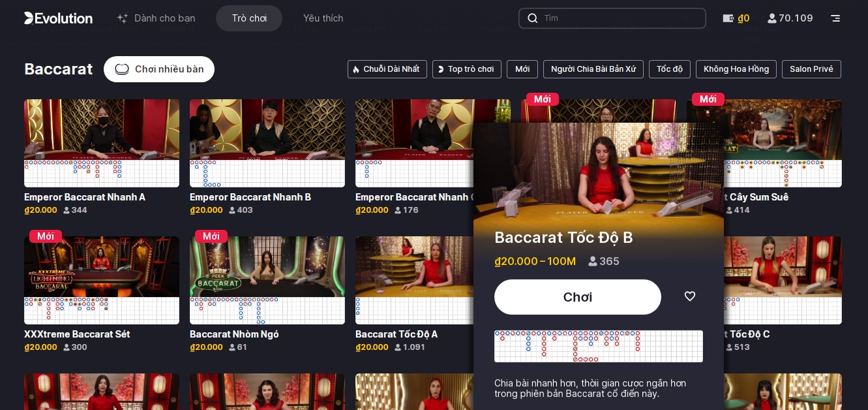Viewport: 868px width, 410px height.
Task: Click the Baccarat Tốc Độ B roadmap scorecard
Action: (599, 347)
